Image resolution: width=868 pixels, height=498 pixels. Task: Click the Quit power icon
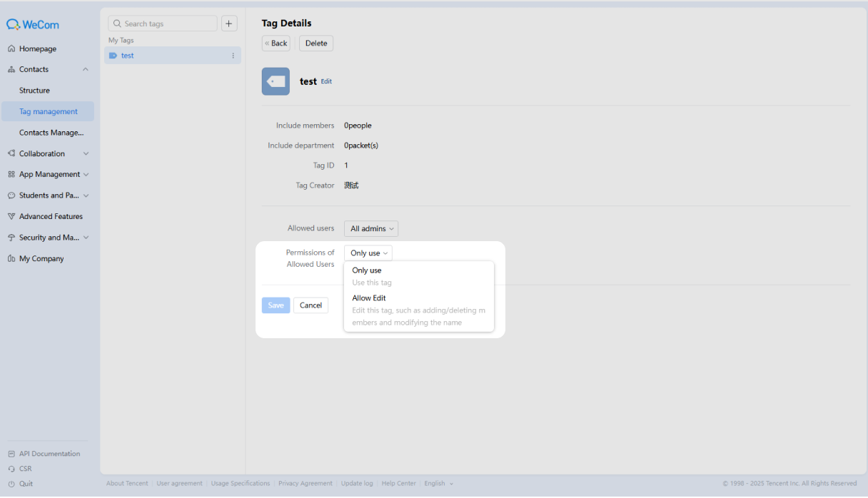(x=11, y=484)
